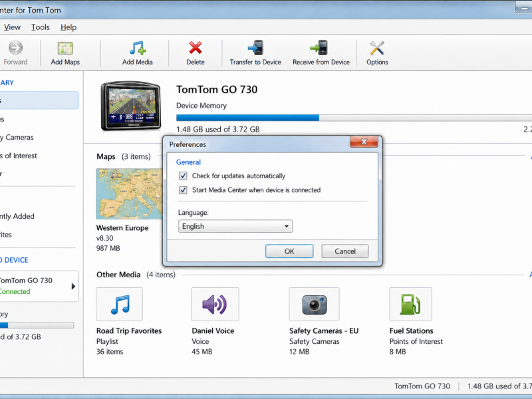Select the Road Trip Favorites playlist icon

pyautogui.click(x=120, y=305)
